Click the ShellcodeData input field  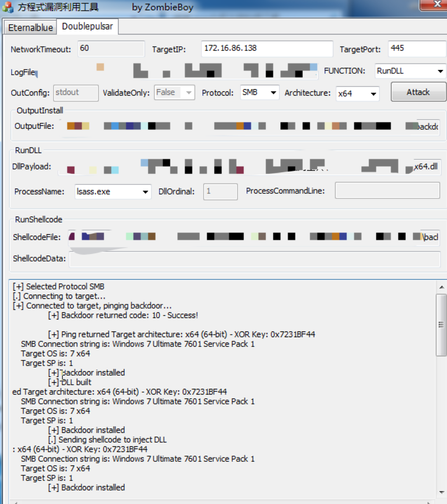pos(255,259)
